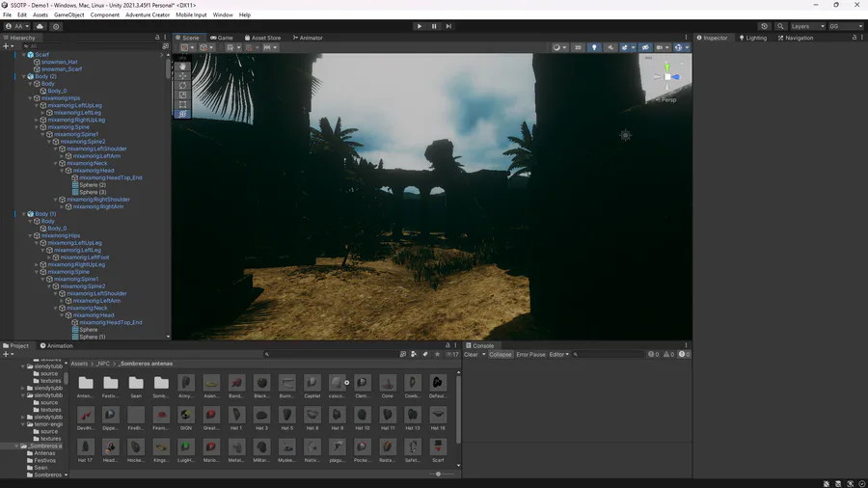Select the Scarf asset thumbnail
The height and width of the screenshot is (488, 868).
pyautogui.click(x=438, y=448)
